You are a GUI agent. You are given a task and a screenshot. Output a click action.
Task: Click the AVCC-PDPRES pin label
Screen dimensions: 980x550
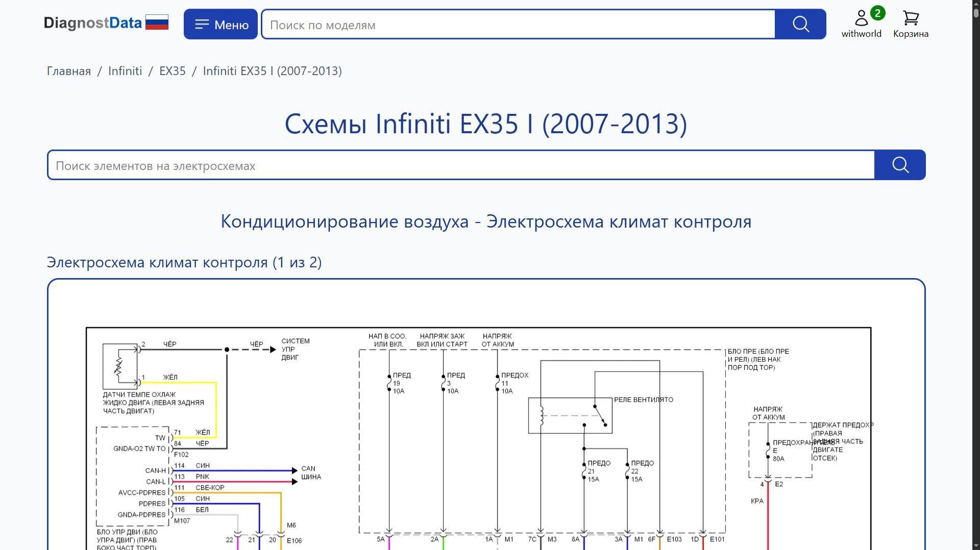pos(142,493)
